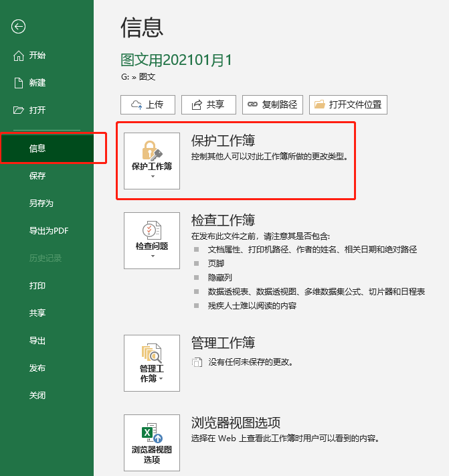
Task: Click the chain link icon on 复制路径
Action: click(252, 104)
